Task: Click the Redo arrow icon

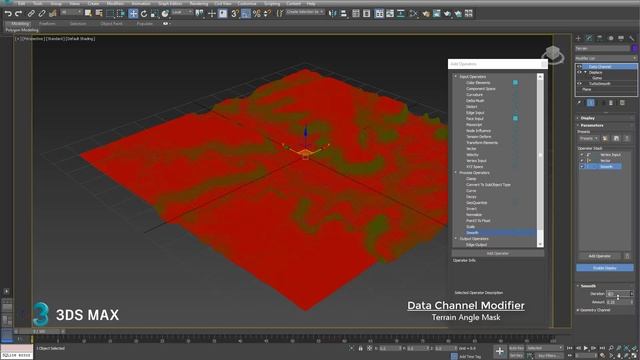Action: click(18, 13)
